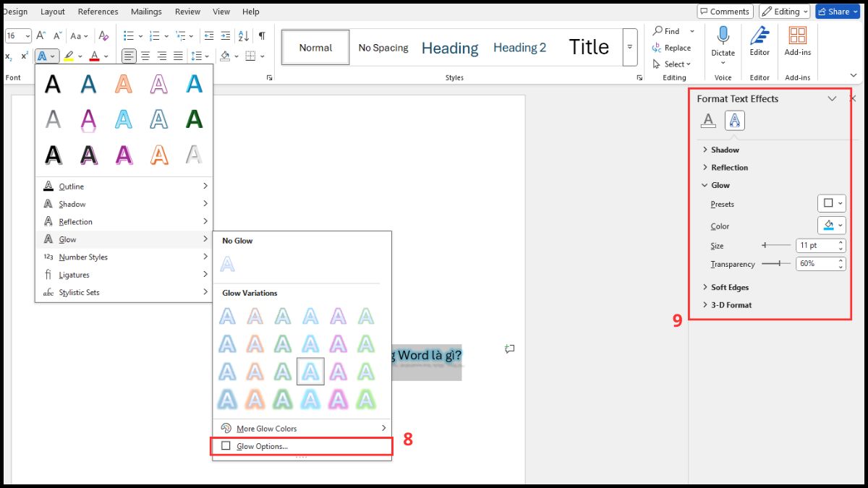Select Text Fill & Outline pane icon
The height and width of the screenshot is (488, 868).
[x=708, y=121]
